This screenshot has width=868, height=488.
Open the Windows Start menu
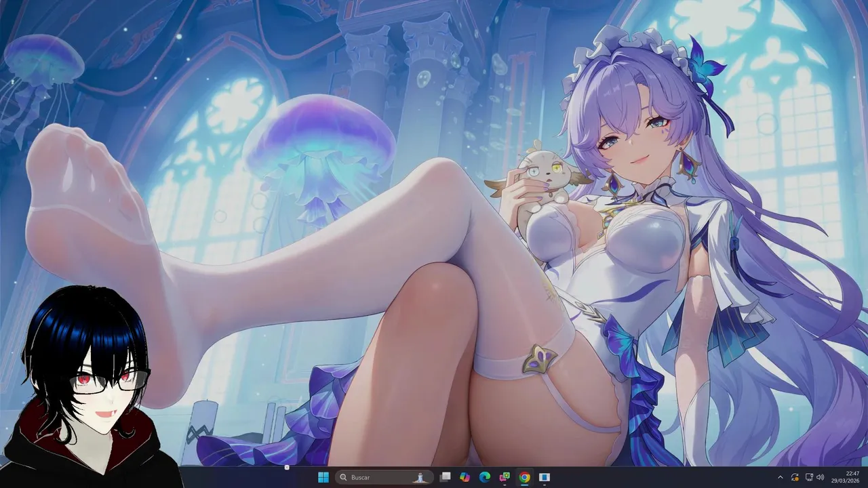(x=323, y=477)
